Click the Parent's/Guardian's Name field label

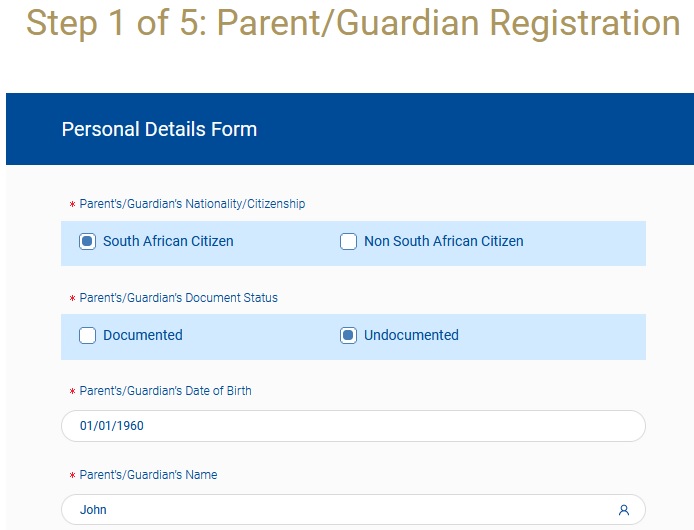click(x=148, y=475)
